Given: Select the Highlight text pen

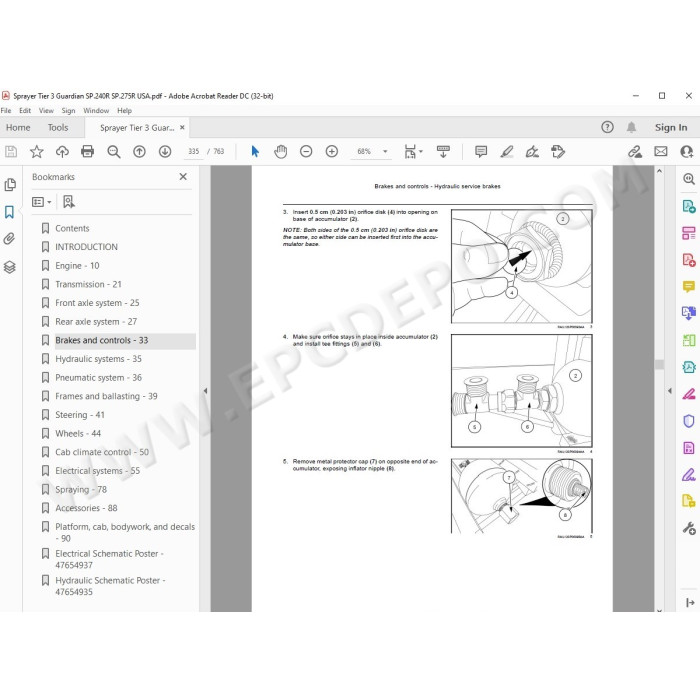Looking at the screenshot, I should 507,152.
